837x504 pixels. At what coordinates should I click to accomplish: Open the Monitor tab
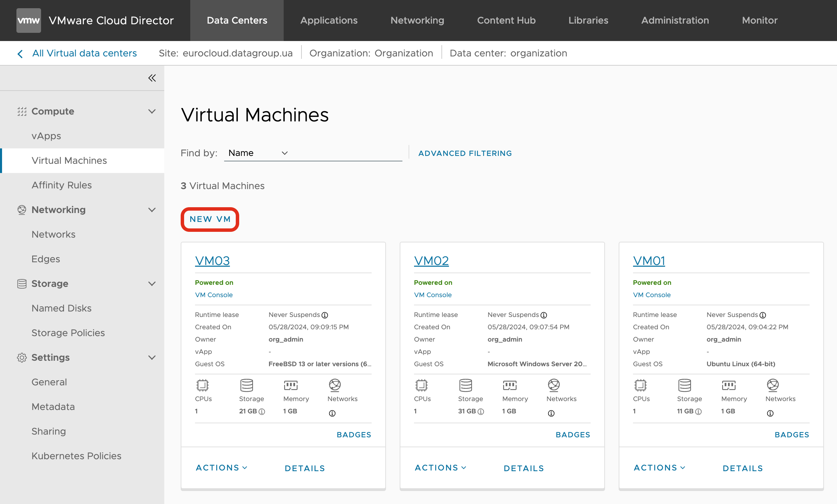760,21
